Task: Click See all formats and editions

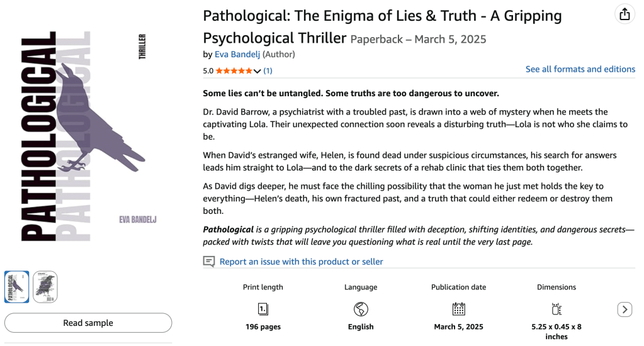Action: coord(580,69)
